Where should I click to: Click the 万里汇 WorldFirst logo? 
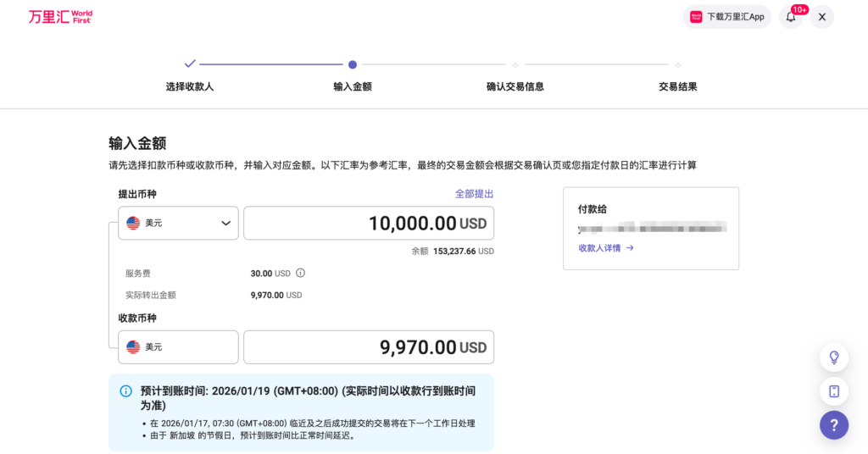click(x=60, y=17)
